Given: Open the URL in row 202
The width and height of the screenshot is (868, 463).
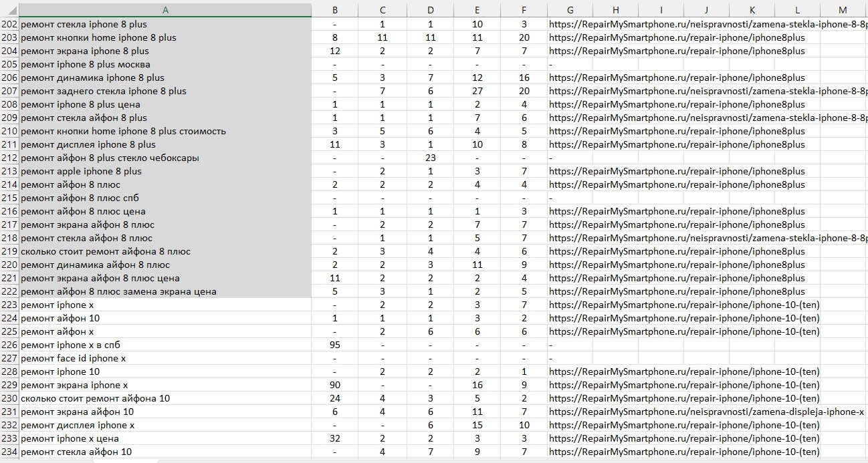Looking at the screenshot, I should coord(708,24).
